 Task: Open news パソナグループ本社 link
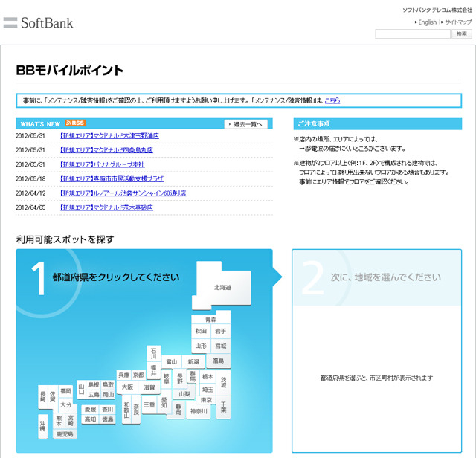coord(103,164)
